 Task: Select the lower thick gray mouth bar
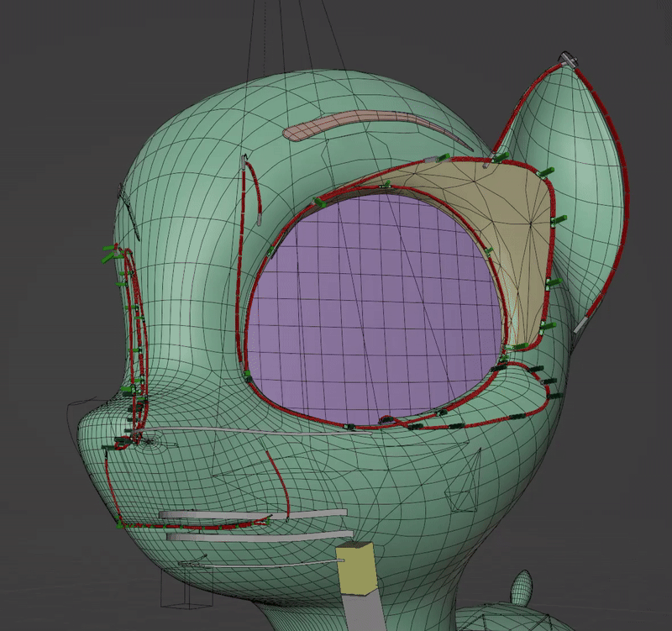pyautogui.click(x=260, y=536)
